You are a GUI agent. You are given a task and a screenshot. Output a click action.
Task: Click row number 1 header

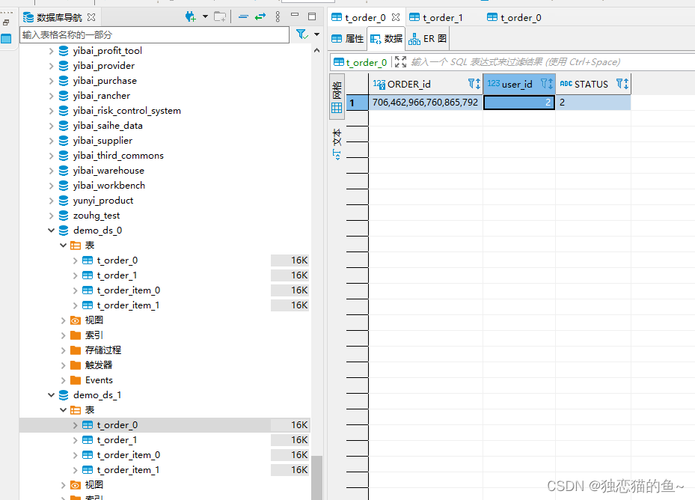point(357,103)
